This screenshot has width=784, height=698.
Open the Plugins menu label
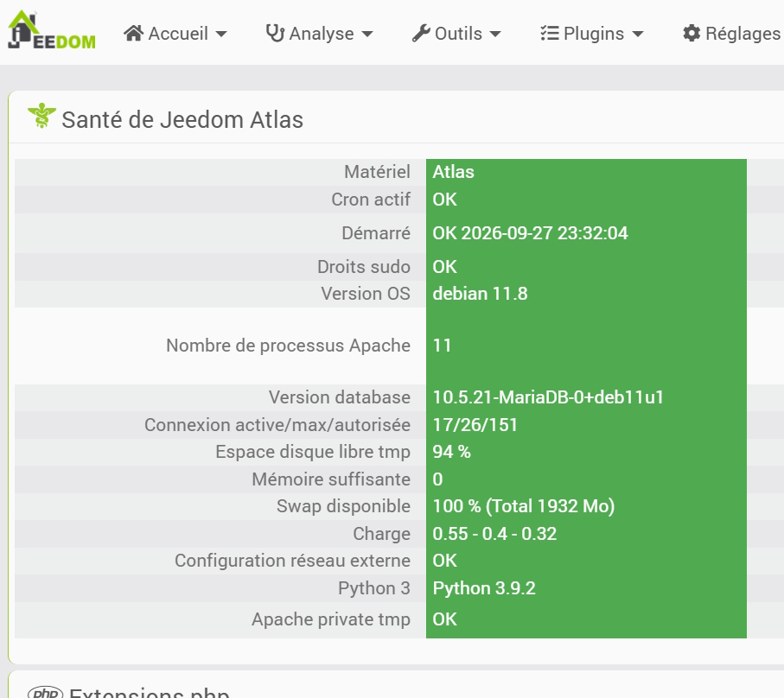tap(594, 34)
